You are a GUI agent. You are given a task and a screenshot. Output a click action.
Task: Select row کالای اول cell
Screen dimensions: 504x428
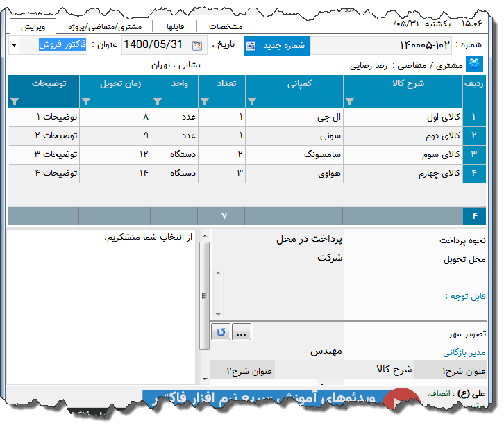(403, 117)
